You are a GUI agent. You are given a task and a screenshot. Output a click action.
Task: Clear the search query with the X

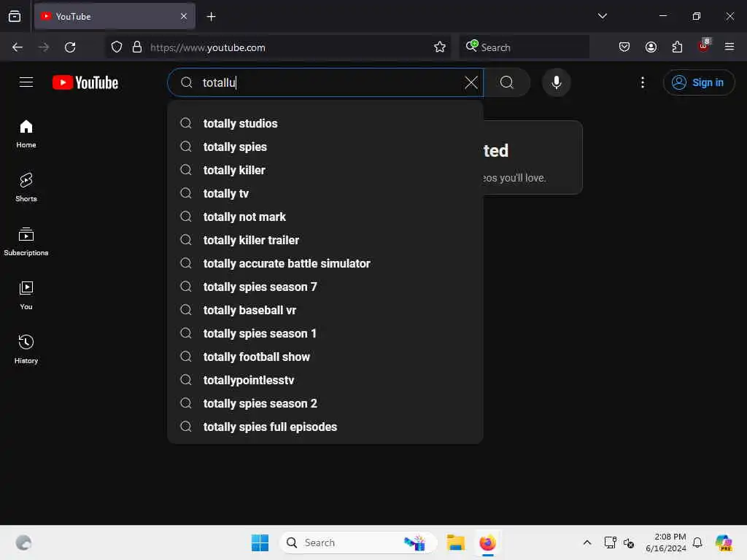point(471,82)
